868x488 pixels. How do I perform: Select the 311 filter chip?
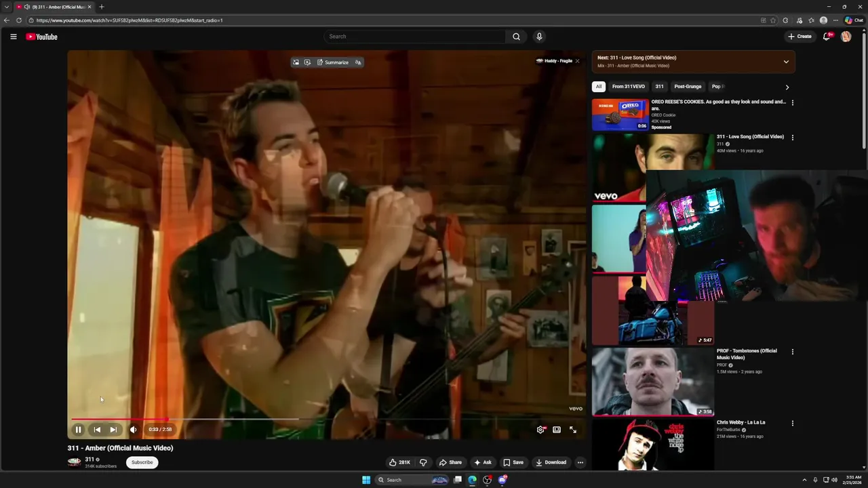[659, 87]
